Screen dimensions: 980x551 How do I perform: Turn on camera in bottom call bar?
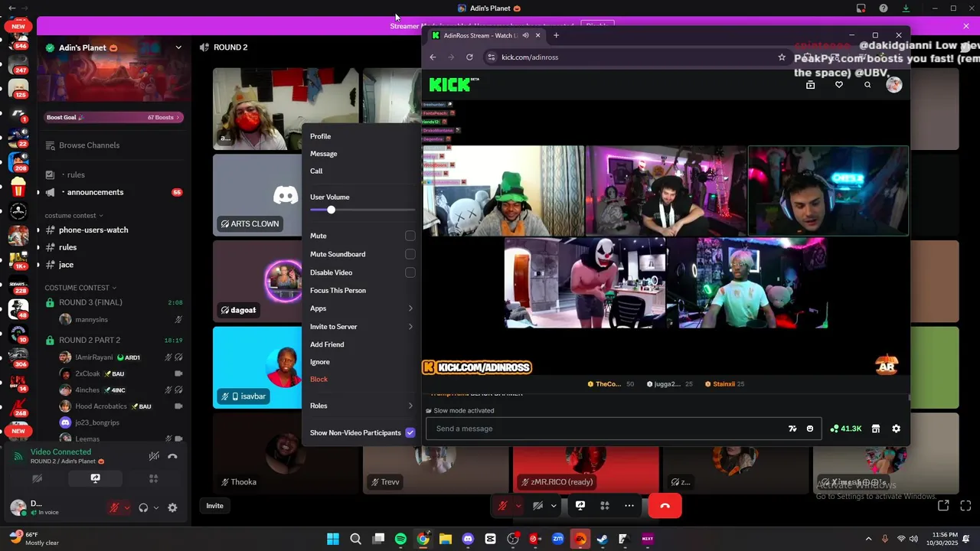(538, 506)
